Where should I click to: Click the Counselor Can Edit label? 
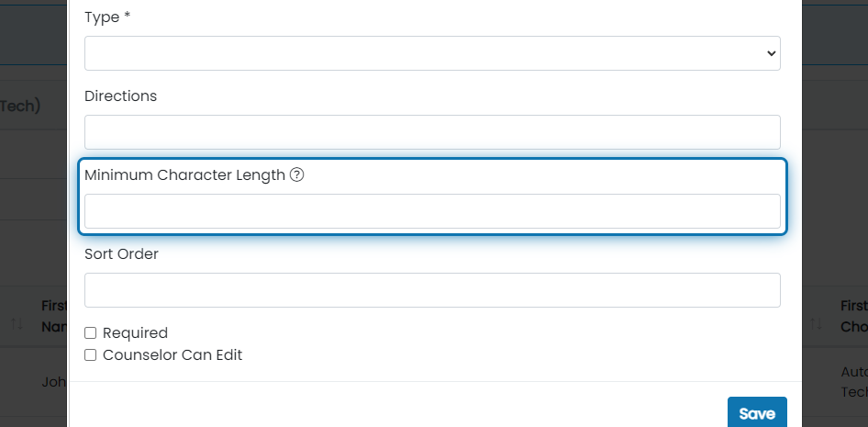[172, 355]
